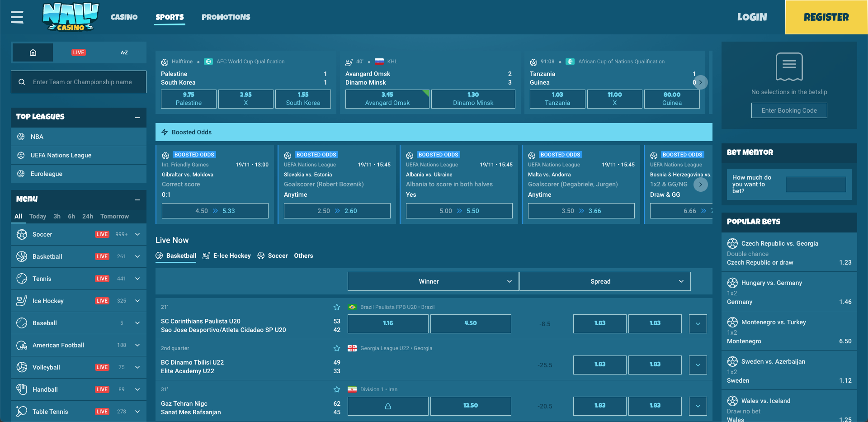Toggle the star on BC Dinamo Tbilisi match
Viewport: 868px width, 422px height.
336,348
